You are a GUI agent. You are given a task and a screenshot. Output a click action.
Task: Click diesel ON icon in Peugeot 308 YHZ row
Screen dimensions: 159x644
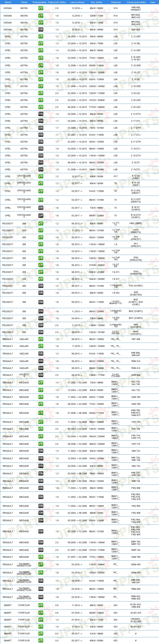pyautogui.click(x=41, y=286)
